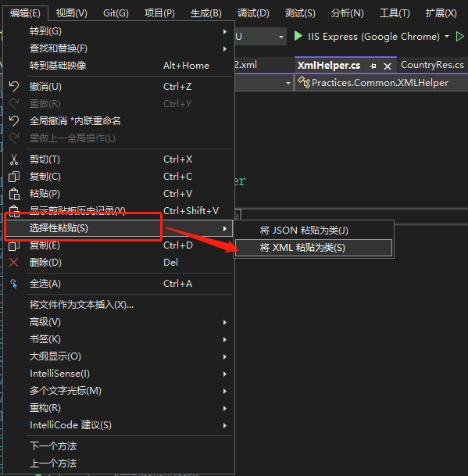
Task: Choose 删除(D) Del
Action: point(119,263)
